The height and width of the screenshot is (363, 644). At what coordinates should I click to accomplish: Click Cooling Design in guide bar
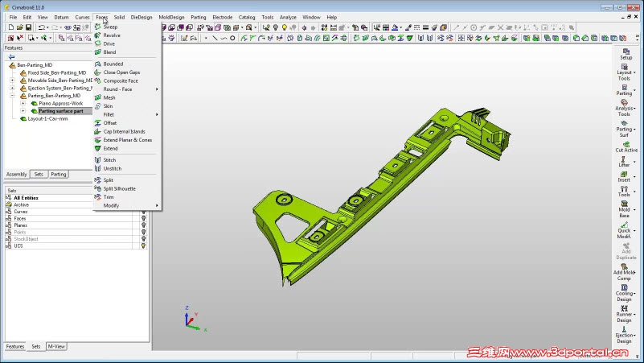[624, 293]
